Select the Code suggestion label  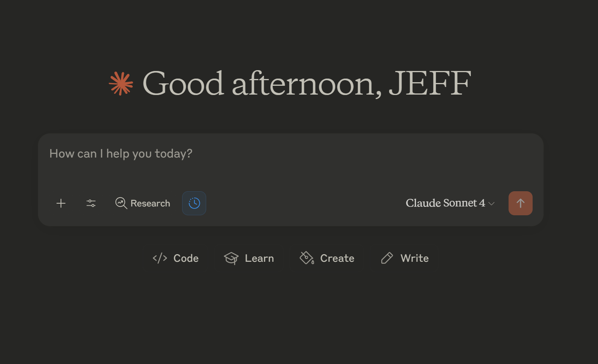pyautogui.click(x=186, y=258)
